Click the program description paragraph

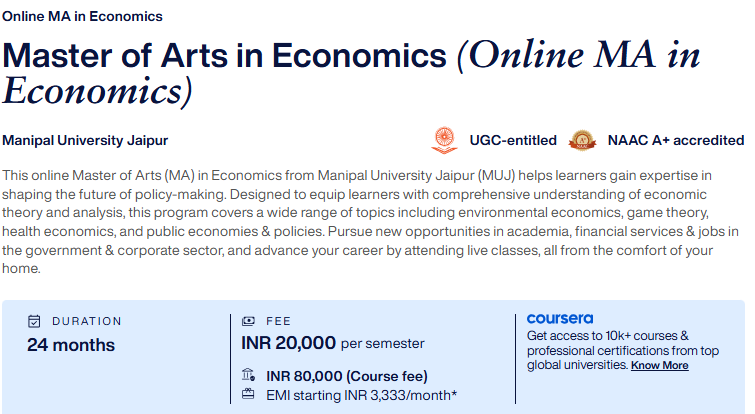(x=370, y=222)
